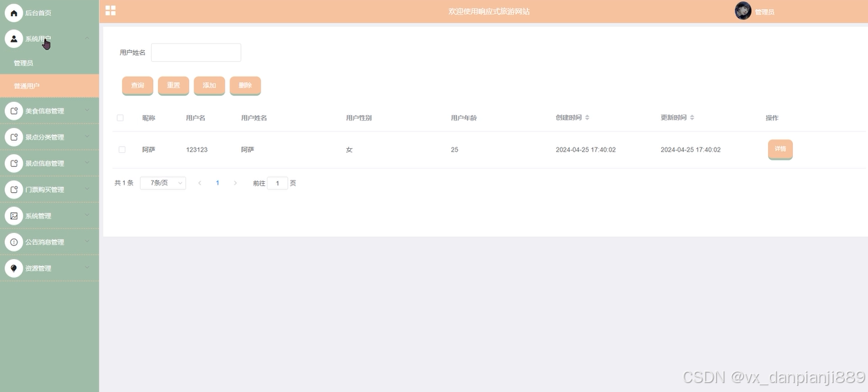The height and width of the screenshot is (392, 868).
Task: Click the 创建时间 value 2024-04-25 17:40:02
Action: coord(585,149)
